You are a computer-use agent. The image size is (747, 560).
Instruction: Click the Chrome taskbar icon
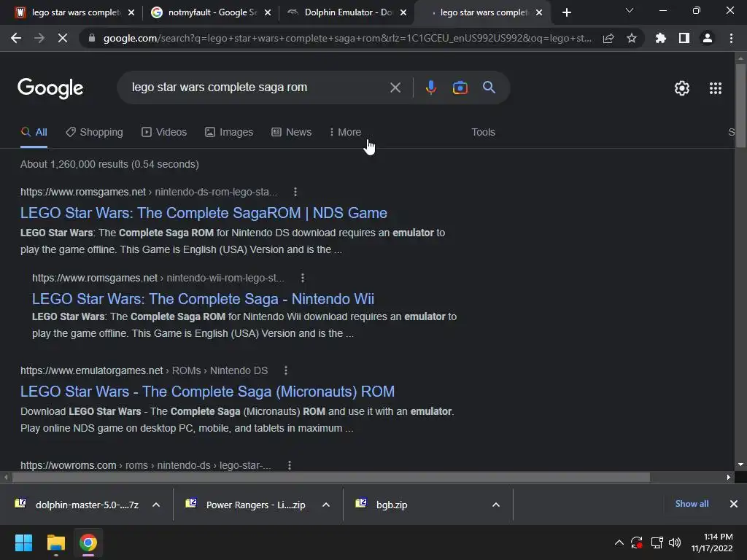point(88,542)
